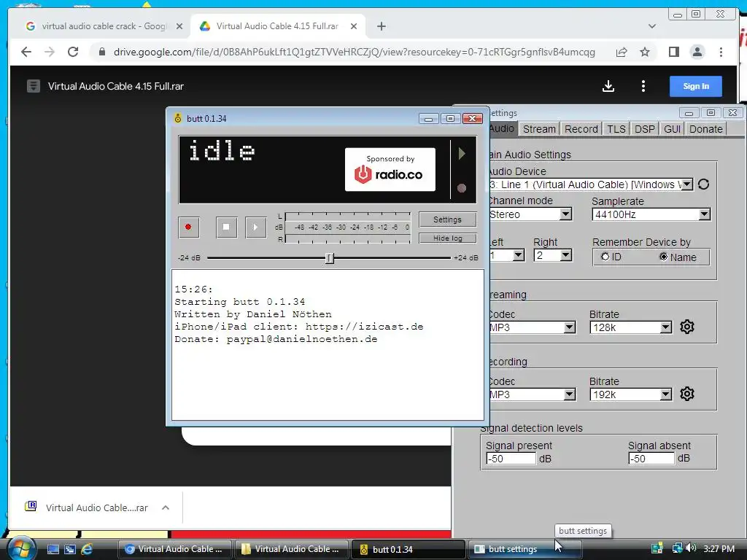The width and height of the screenshot is (747, 560).
Task: Open the tab search chevron in Chrome
Action: point(651,26)
